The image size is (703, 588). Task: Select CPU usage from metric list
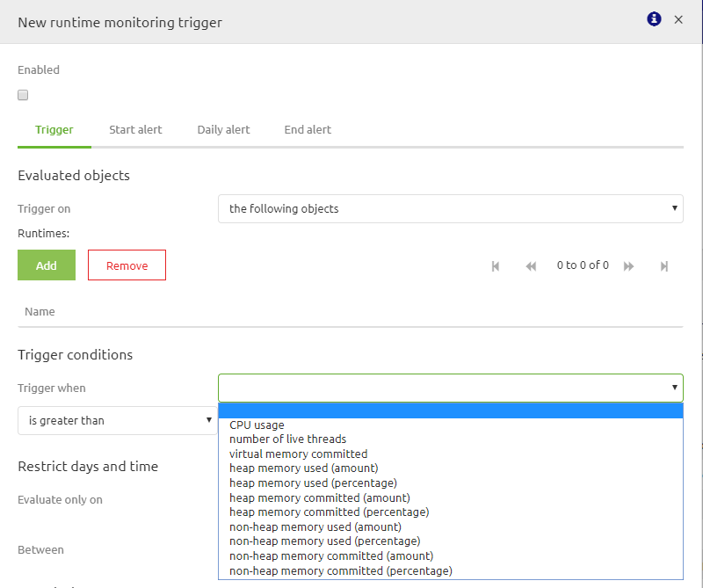pyautogui.click(x=257, y=425)
